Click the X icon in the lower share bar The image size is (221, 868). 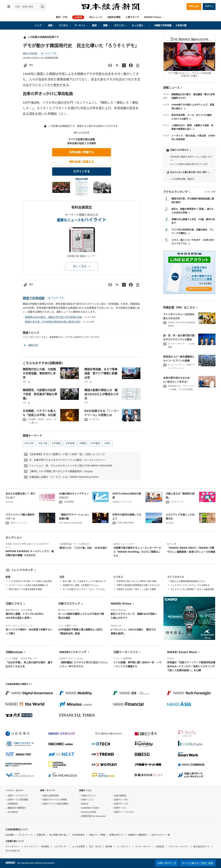tap(124, 285)
